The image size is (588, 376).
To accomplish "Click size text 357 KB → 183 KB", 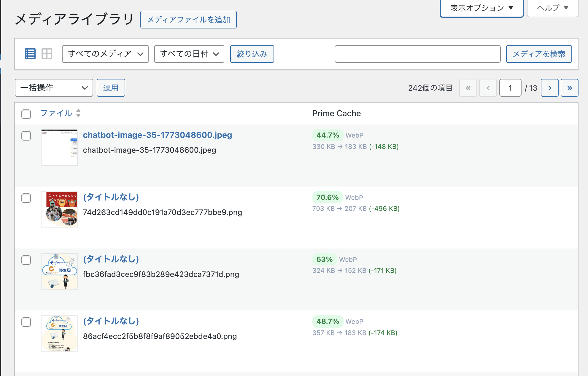I will 339,333.
